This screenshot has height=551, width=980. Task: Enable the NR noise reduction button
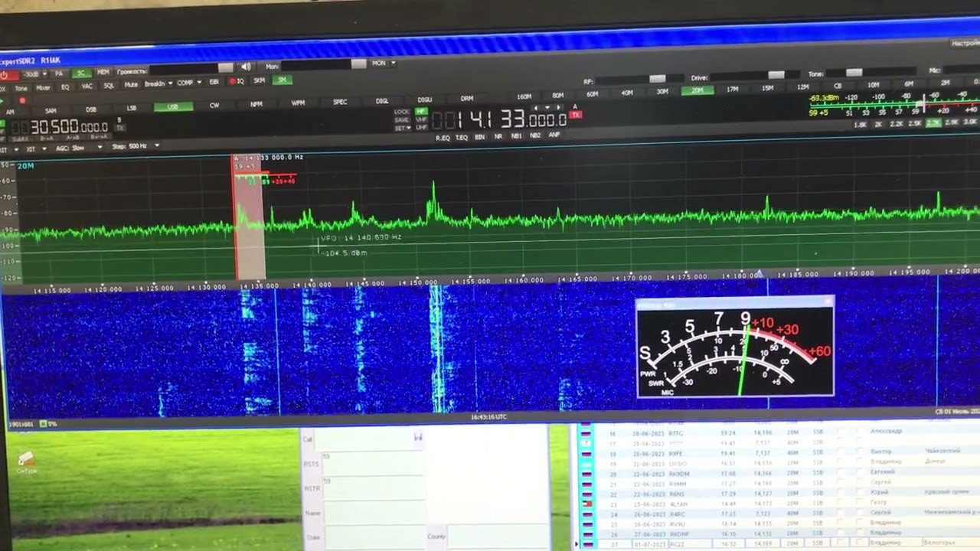(498, 136)
